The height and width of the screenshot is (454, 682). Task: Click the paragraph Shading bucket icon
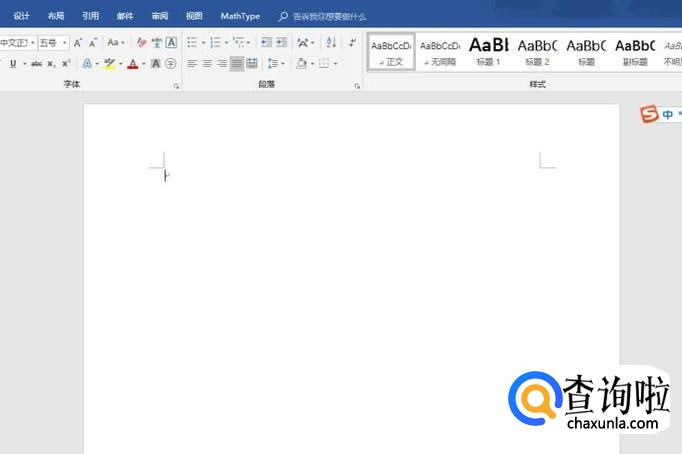[301, 64]
